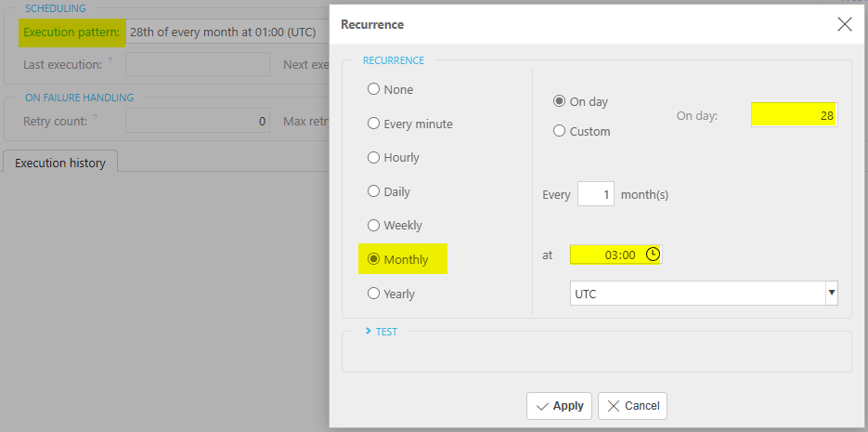Screen dimensions: 868x432
Task: Select the On day radio button
Action: pyautogui.click(x=559, y=101)
